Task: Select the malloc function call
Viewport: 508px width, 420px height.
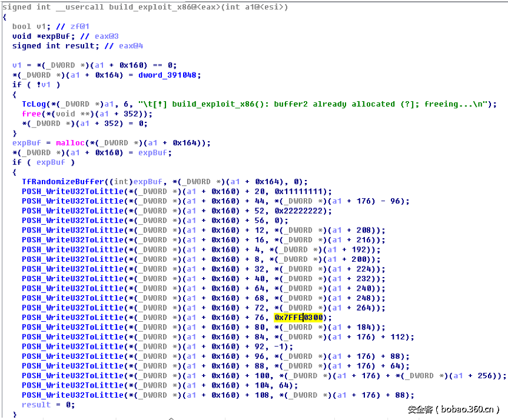Action: click(69, 142)
